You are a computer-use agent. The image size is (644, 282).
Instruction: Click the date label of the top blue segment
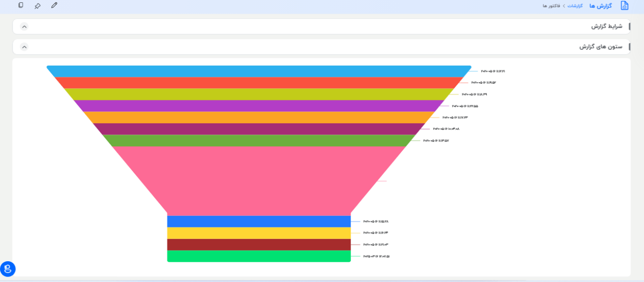(493, 71)
